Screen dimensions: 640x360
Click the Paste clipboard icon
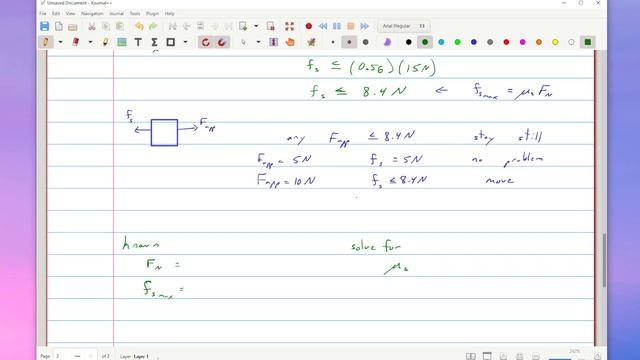(x=120, y=26)
